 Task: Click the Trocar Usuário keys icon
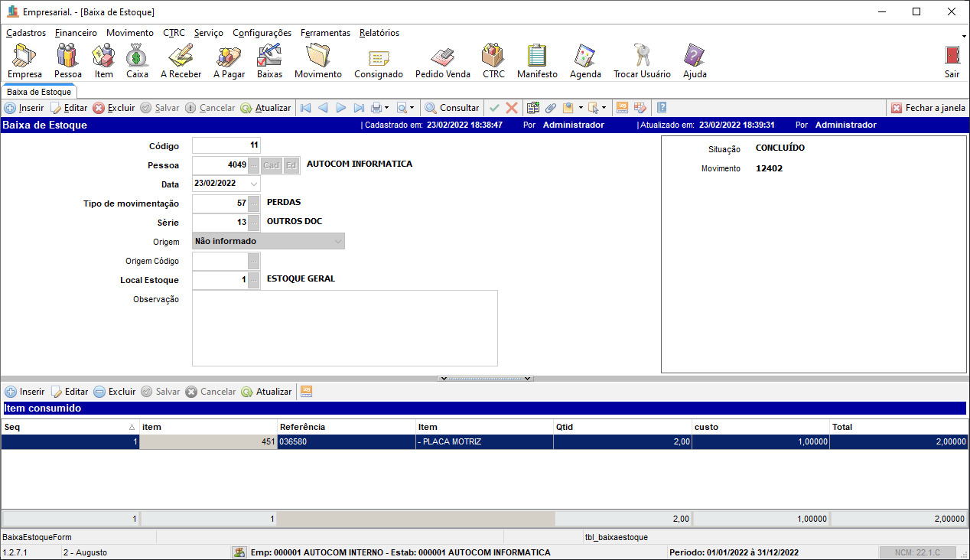tap(641, 60)
